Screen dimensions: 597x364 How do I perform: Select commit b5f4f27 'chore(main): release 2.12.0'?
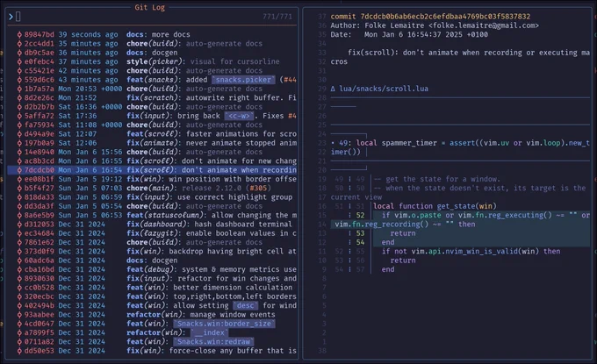152,189
